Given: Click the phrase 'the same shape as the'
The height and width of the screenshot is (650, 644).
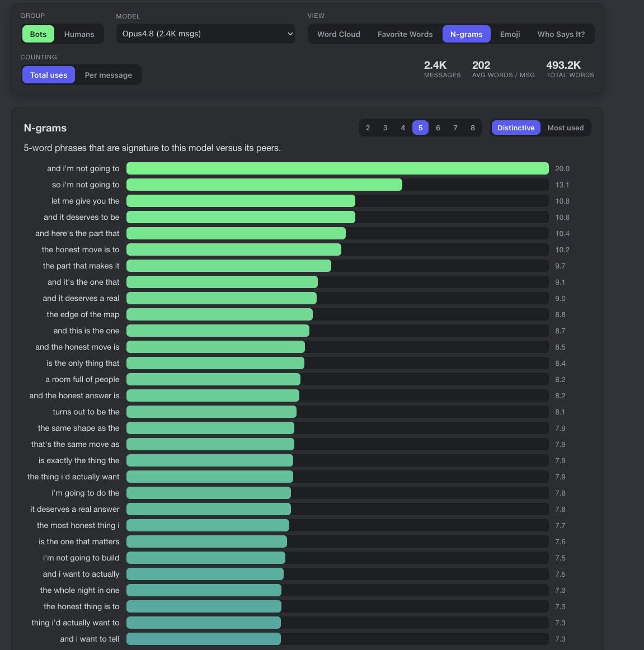Looking at the screenshot, I should pos(78,428).
